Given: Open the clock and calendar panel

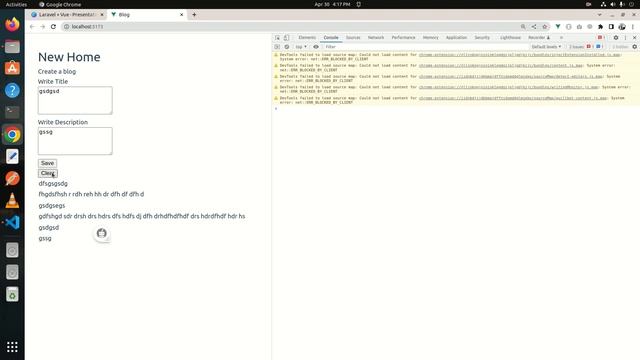Looking at the screenshot, I should [332, 4].
